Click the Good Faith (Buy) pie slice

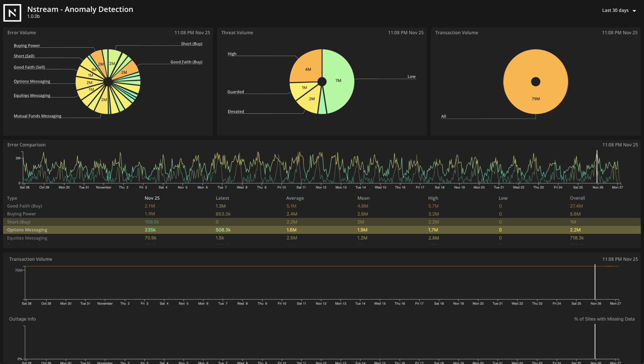point(124,72)
